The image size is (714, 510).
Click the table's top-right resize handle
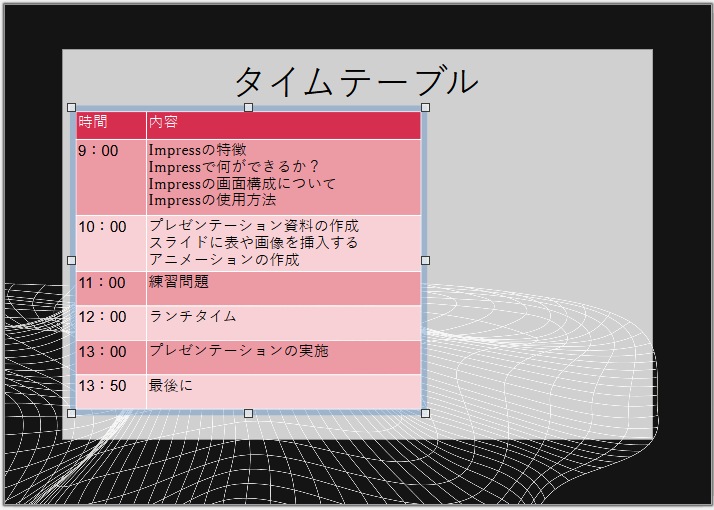click(425, 107)
